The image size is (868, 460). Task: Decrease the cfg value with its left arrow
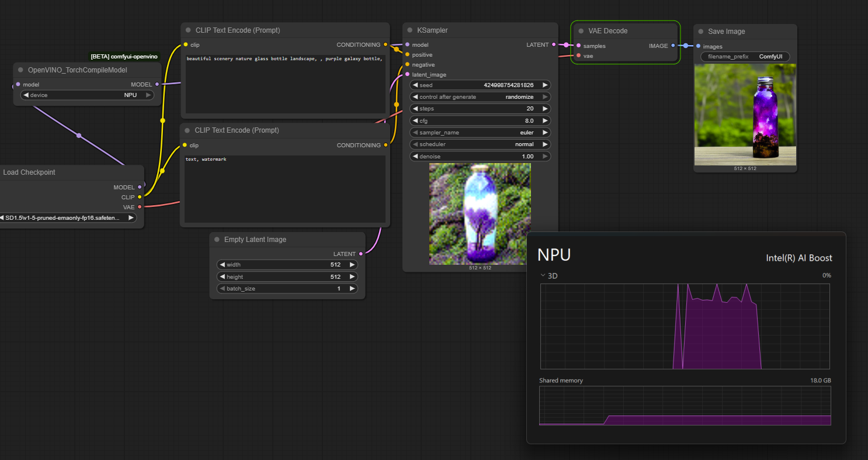click(415, 120)
